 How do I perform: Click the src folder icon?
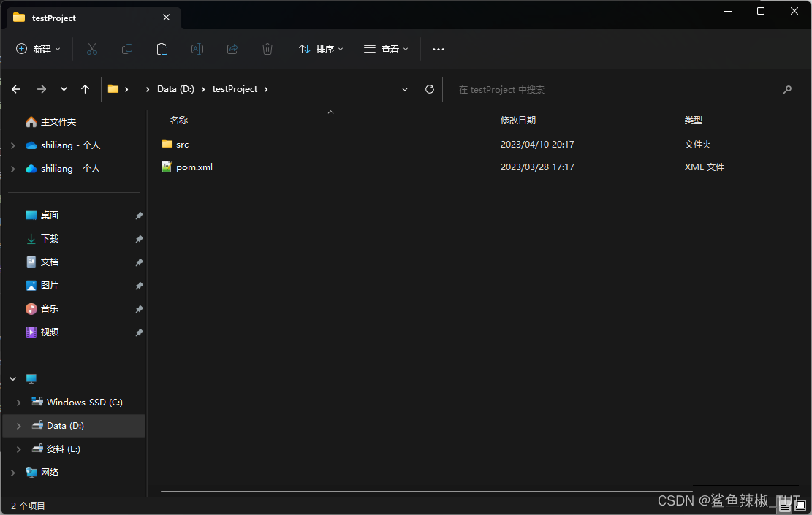(167, 144)
